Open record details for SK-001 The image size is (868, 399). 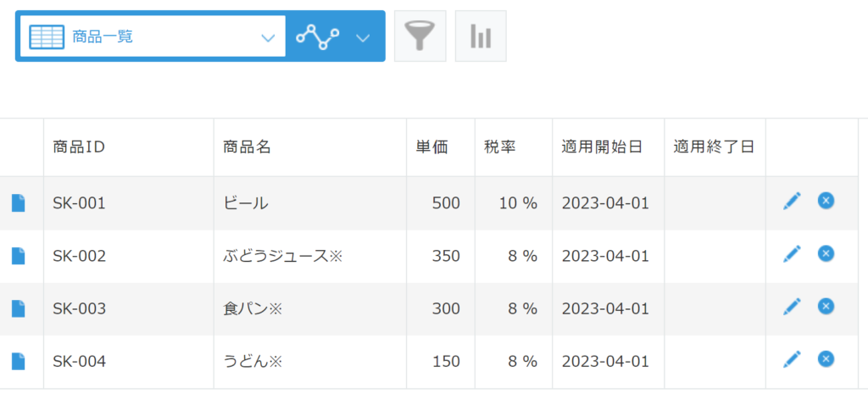pos(19,203)
